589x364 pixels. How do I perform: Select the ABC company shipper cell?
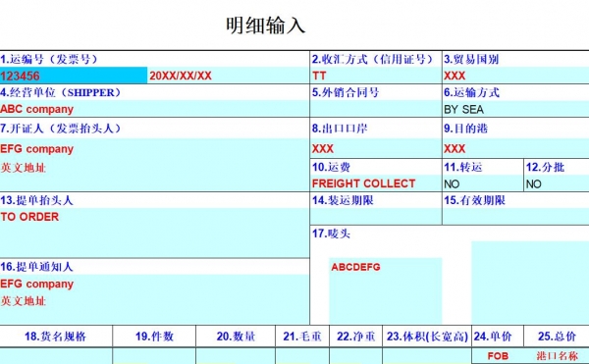coord(154,109)
